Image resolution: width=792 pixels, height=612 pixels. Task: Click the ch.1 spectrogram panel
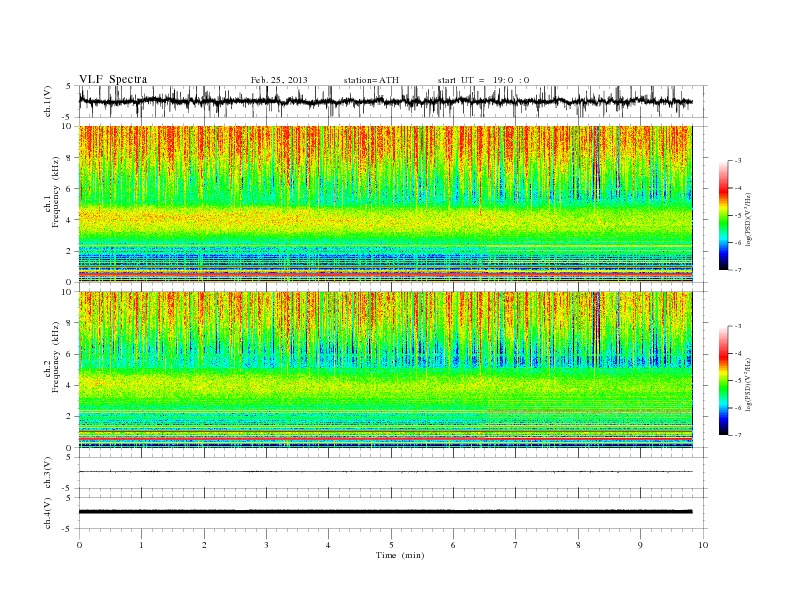[x=386, y=204]
